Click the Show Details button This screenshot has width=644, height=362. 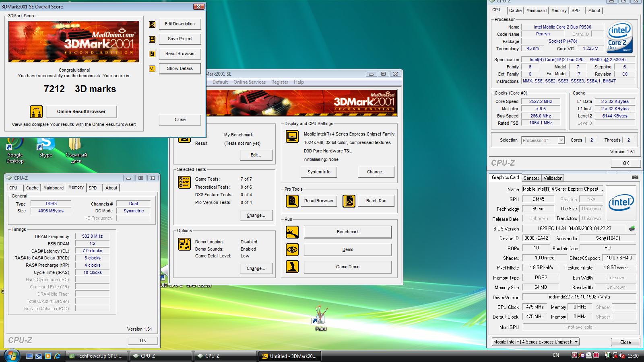[x=180, y=68]
